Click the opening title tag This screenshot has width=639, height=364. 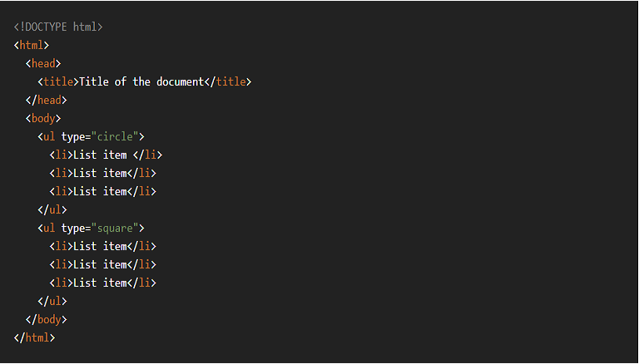[58, 81]
